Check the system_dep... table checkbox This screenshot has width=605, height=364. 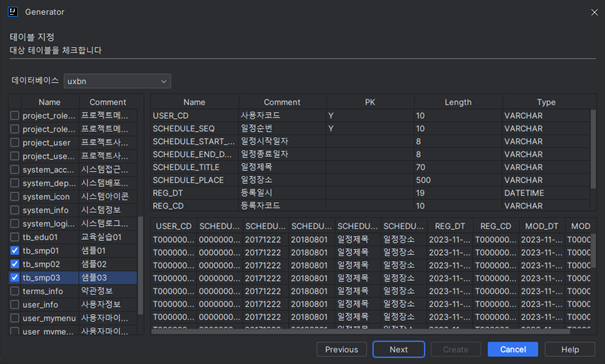[x=15, y=183]
